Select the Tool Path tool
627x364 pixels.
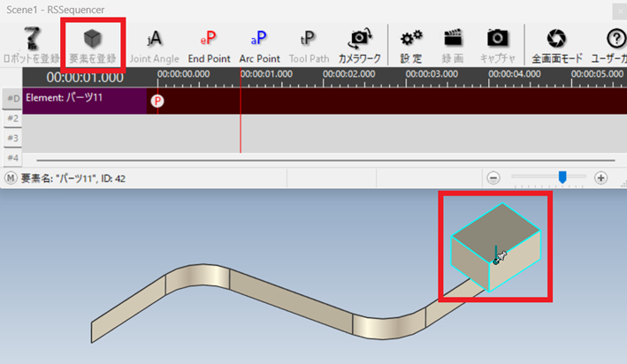pos(309,45)
